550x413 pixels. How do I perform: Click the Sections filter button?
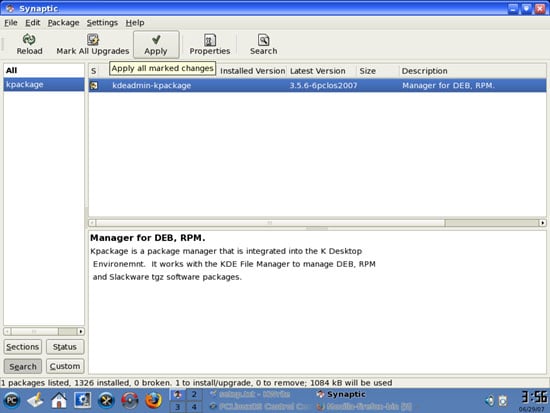pyautogui.click(x=23, y=347)
